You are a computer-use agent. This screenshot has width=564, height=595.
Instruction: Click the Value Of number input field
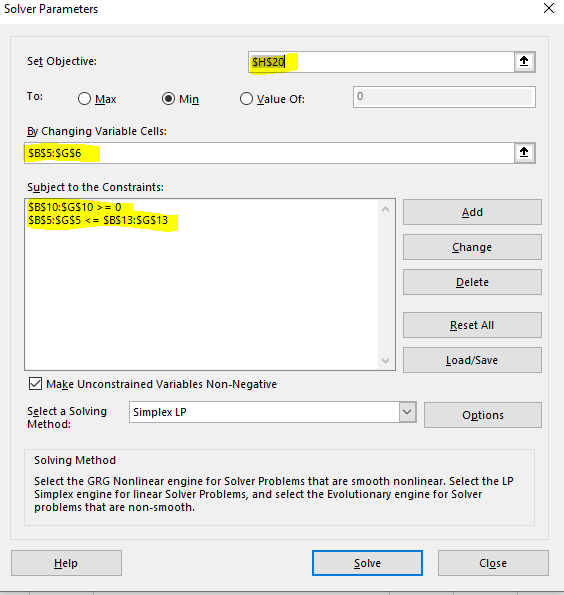tap(444, 97)
